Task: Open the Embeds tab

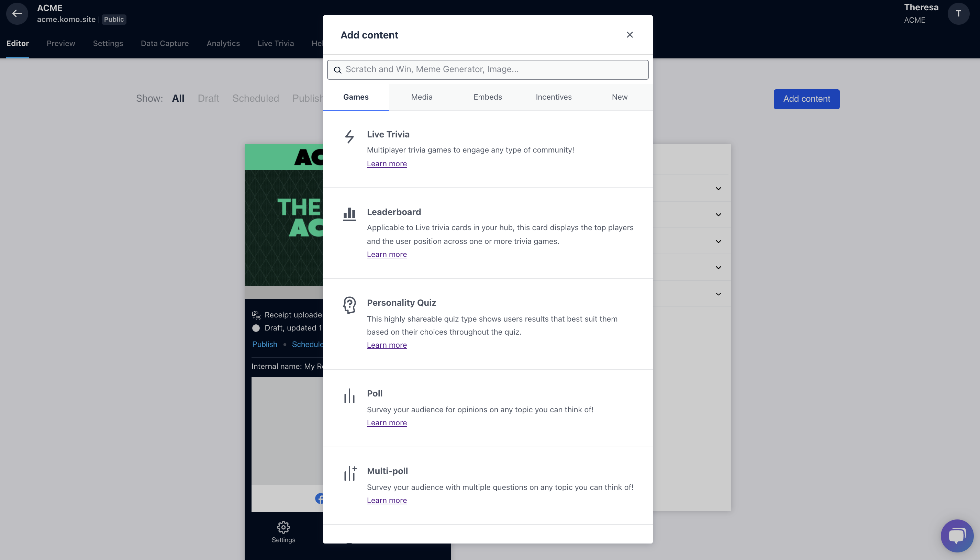Action: click(x=487, y=97)
